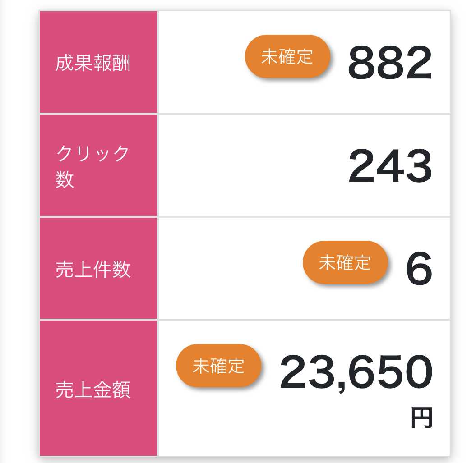Image resolution: width=476 pixels, height=463 pixels.
Task: Click the 未確定 badge next to 23,650
Action: click(x=218, y=366)
